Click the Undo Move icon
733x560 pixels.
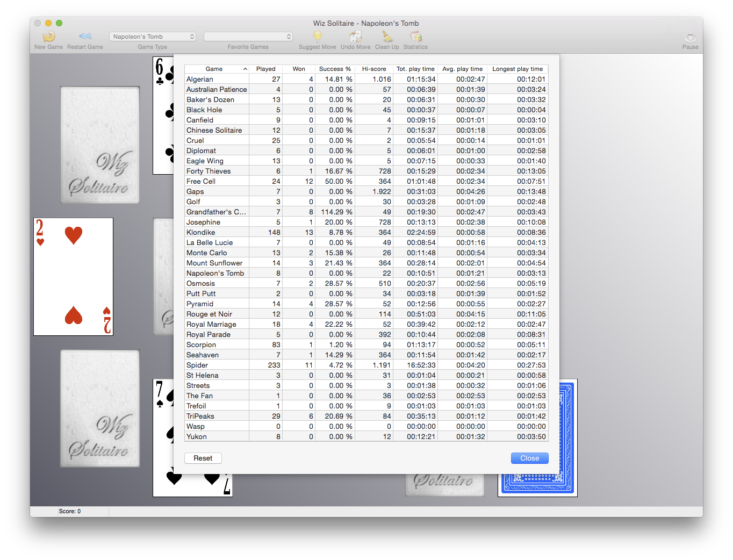pos(355,37)
